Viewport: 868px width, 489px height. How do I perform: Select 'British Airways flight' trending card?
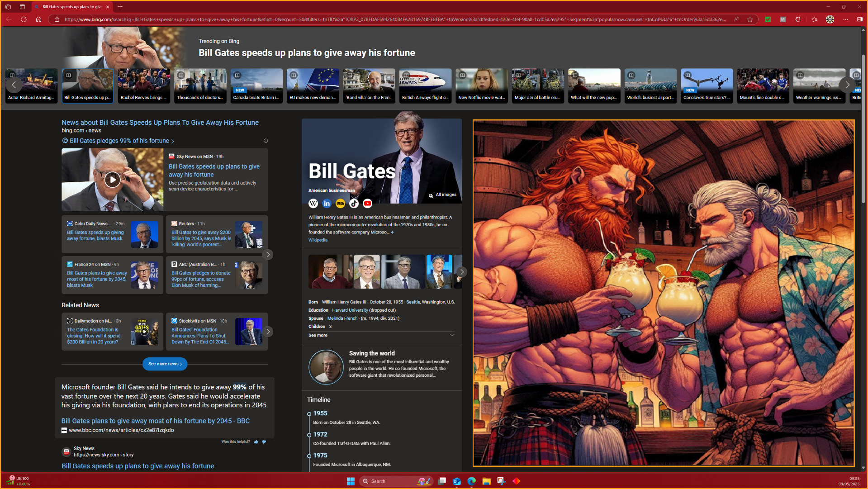[425, 85]
